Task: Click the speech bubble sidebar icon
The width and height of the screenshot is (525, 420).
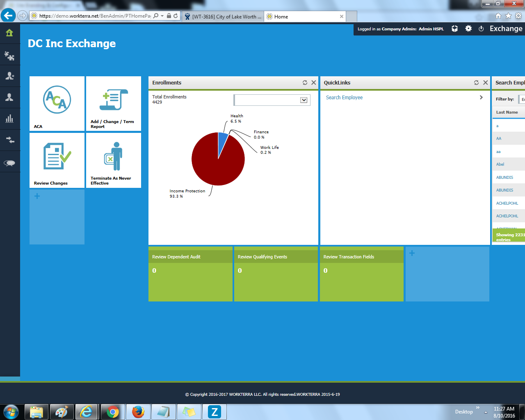Action: (x=9, y=163)
